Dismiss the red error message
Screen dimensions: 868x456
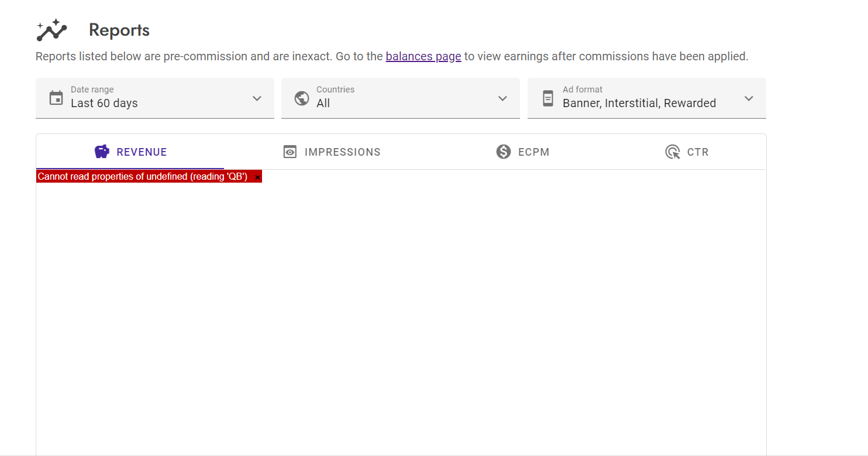(257, 177)
